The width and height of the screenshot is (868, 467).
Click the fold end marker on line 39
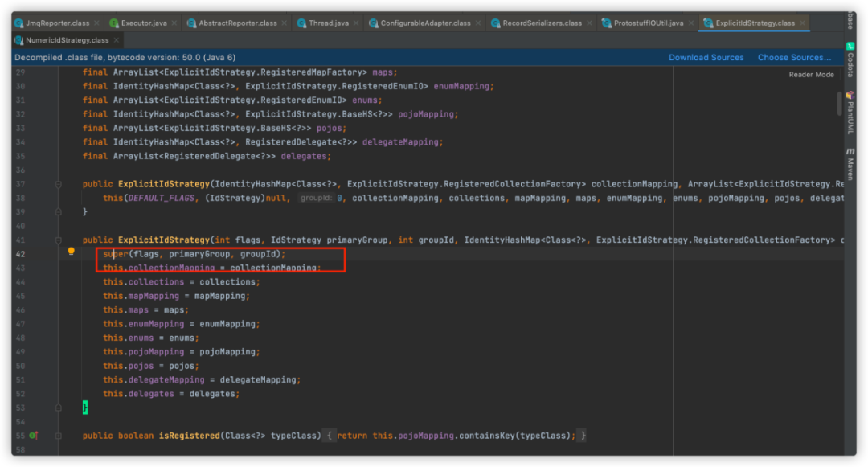[58, 212]
